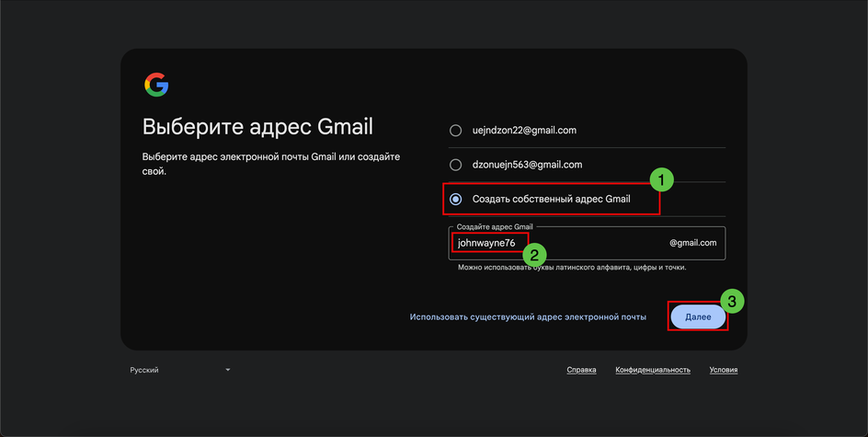Click the @gmail.com suffix text
This screenshot has height=437, width=868.
(x=693, y=243)
